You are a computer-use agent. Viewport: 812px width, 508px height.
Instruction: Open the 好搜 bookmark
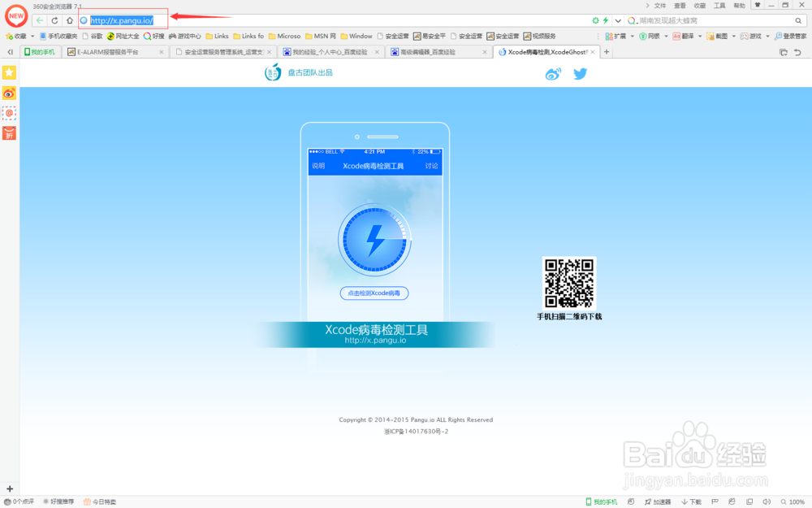pyautogui.click(x=153, y=37)
